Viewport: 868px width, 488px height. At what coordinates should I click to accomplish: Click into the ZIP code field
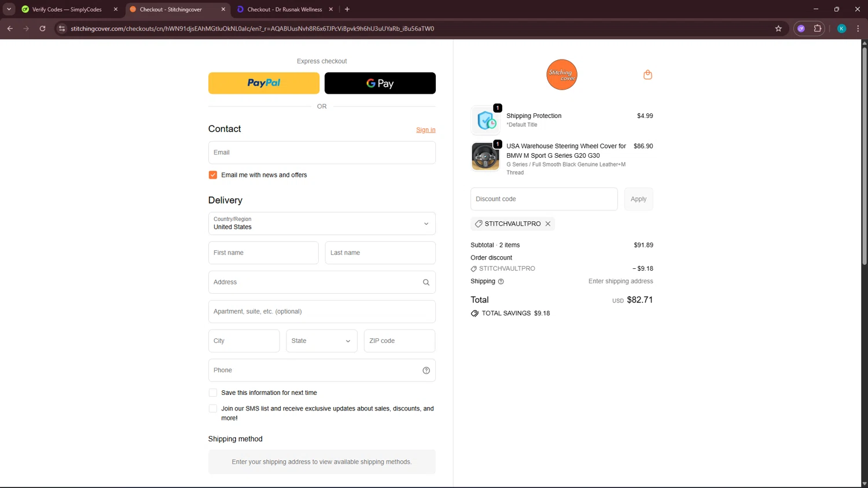coord(399,341)
